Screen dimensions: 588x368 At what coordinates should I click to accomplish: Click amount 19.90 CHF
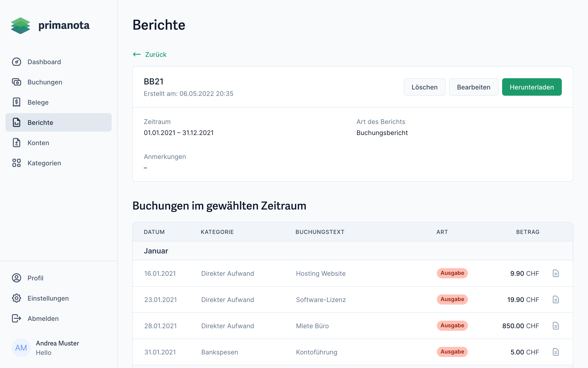pyautogui.click(x=523, y=300)
